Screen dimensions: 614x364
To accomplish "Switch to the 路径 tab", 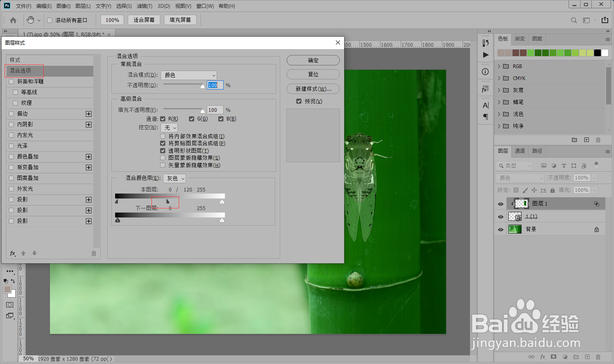I will (537, 151).
